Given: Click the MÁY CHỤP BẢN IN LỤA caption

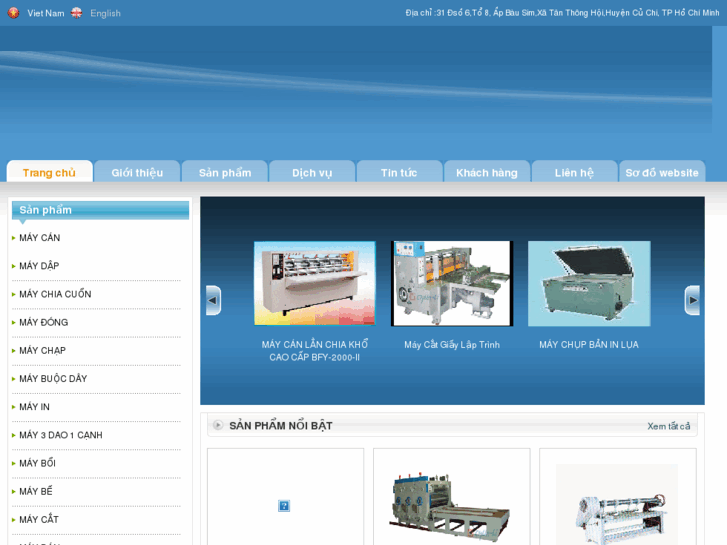Looking at the screenshot, I should pyautogui.click(x=589, y=345).
